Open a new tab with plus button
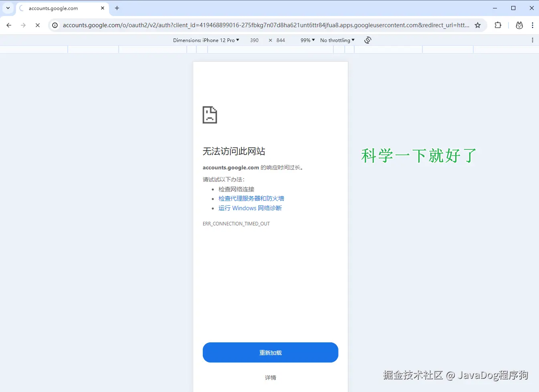The width and height of the screenshot is (539, 392). tap(117, 8)
